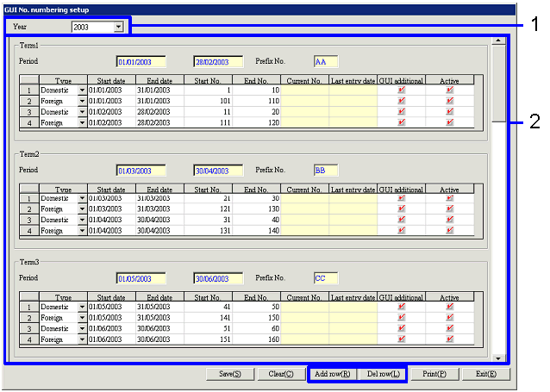Uncheck Active checkbox in Term2 row 3

click(x=449, y=221)
